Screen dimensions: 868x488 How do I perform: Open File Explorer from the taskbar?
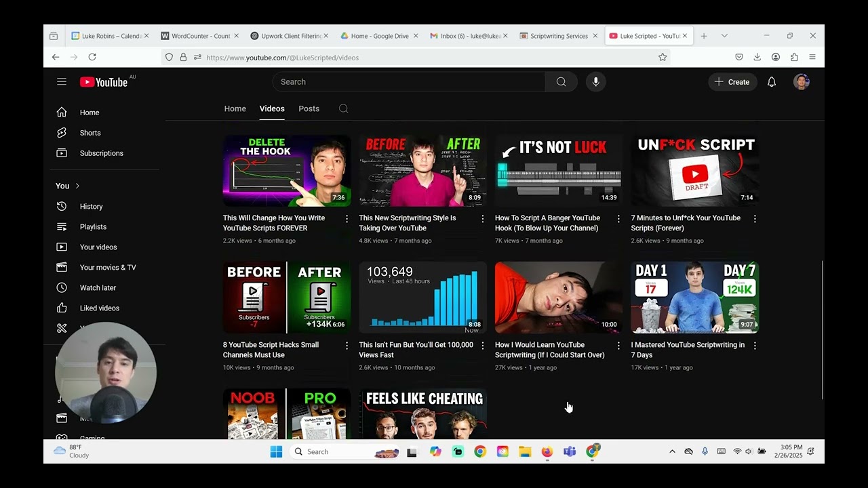click(525, 452)
